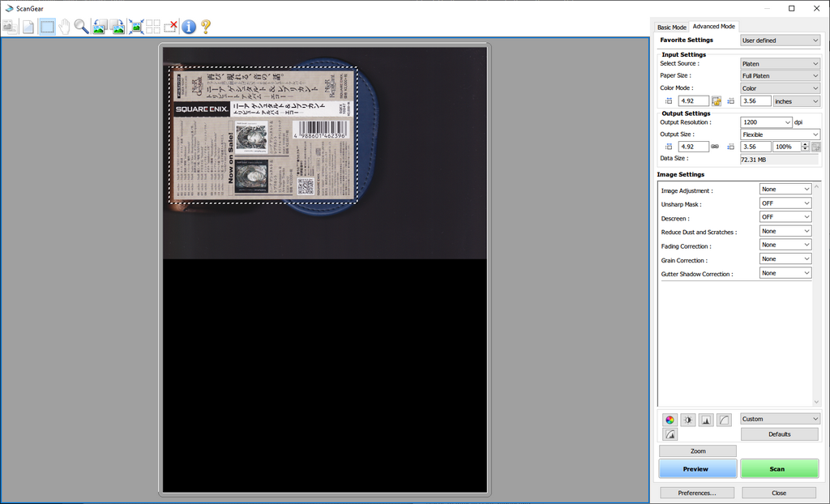Remove the cropping frame
The height and width of the screenshot is (504, 830).
click(170, 27)
